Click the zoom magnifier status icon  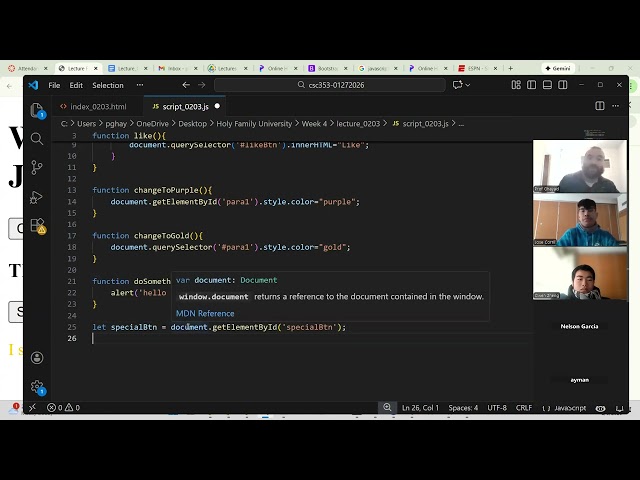pos(387,407)
